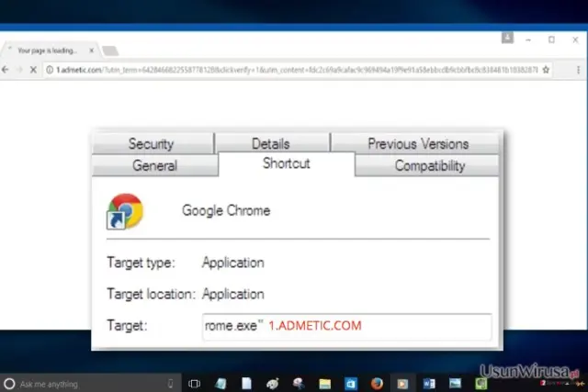Click the 1.admetic.com address bar
The image size is (588, 392).
click(x=296, y=70)
